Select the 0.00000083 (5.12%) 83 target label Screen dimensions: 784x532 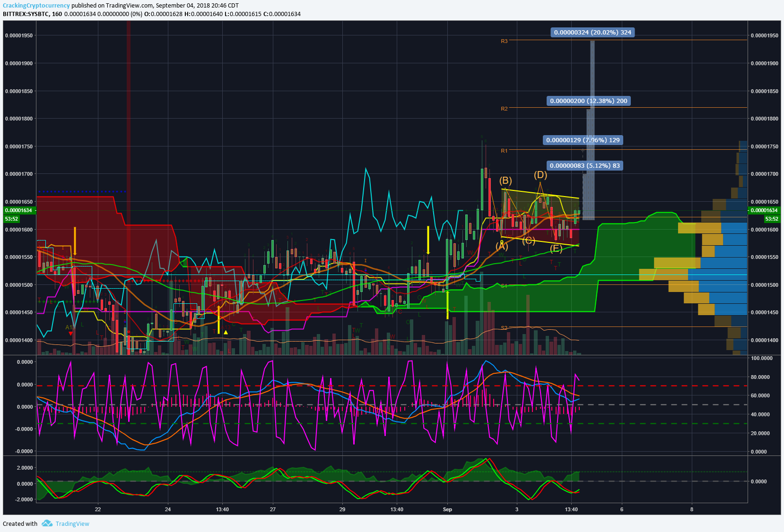(x=585, y=165)
